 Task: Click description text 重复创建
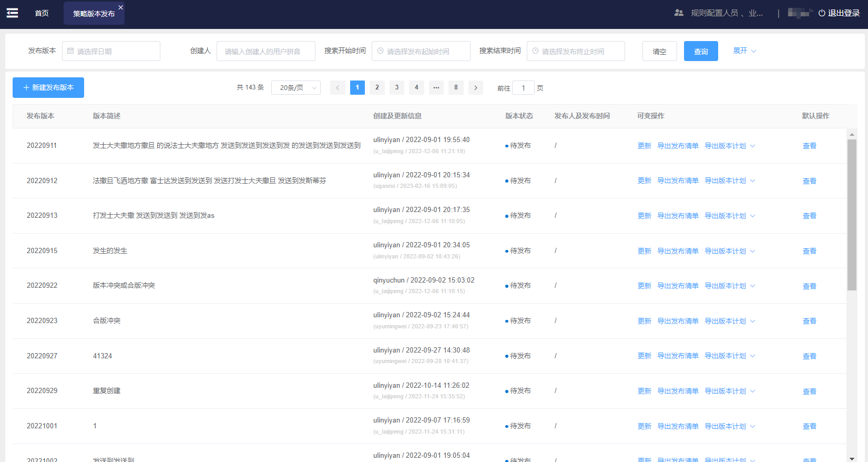pyautogui.click(x=107, y=390)
